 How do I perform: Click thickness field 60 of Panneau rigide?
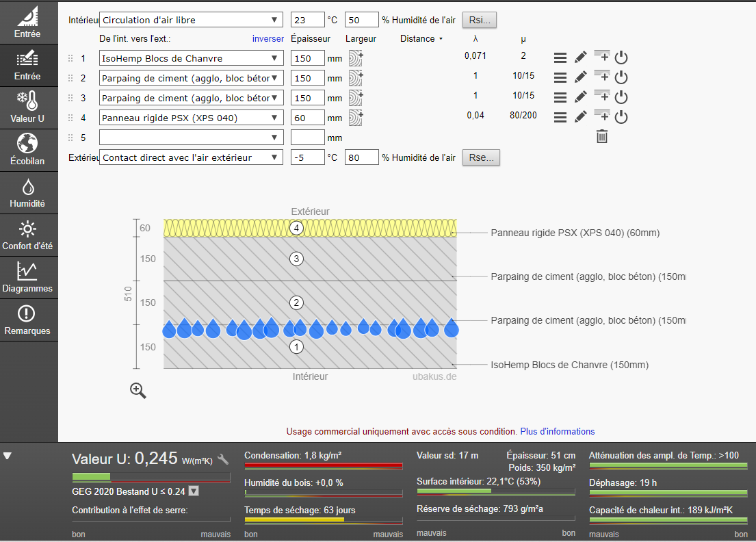308,118
